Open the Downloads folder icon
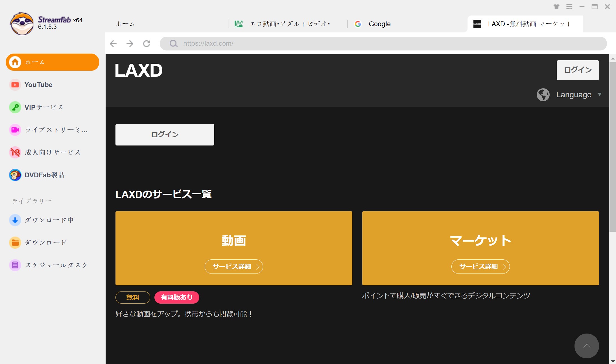Viewport: 616px width, 364px height. pos(15,243)
